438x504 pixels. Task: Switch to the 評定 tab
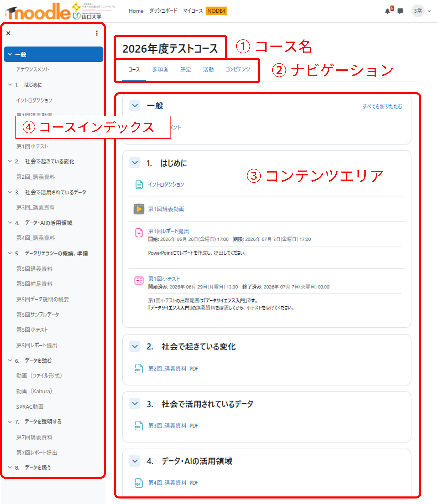[186, 70]
